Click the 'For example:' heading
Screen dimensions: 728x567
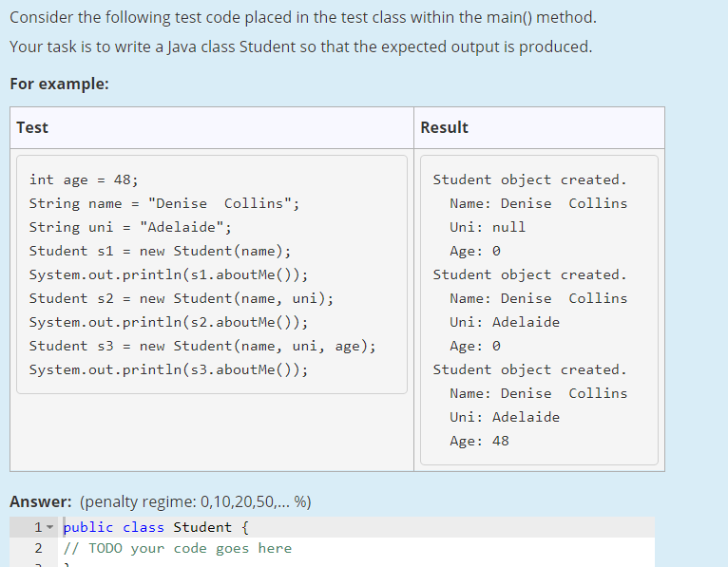click(x=59, y=84)
